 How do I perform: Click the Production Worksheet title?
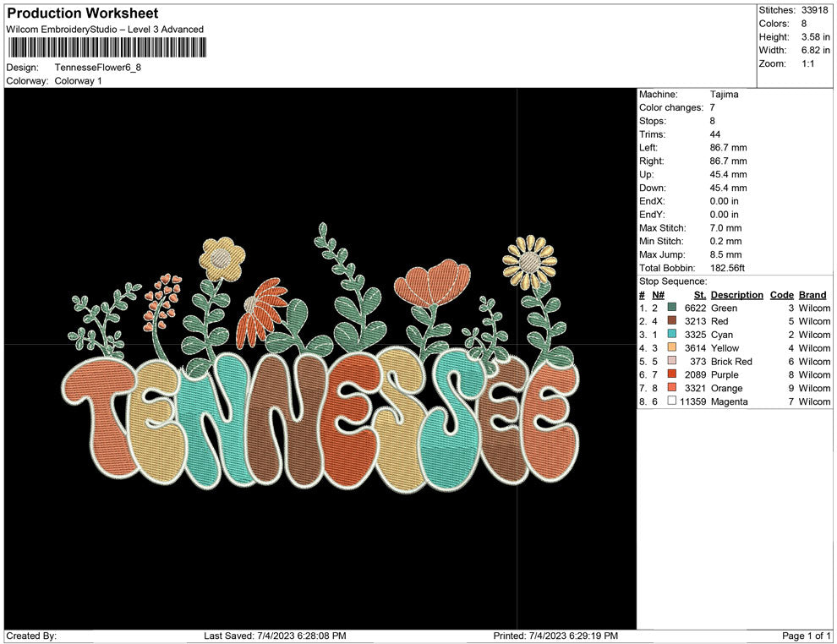point(83,14)
